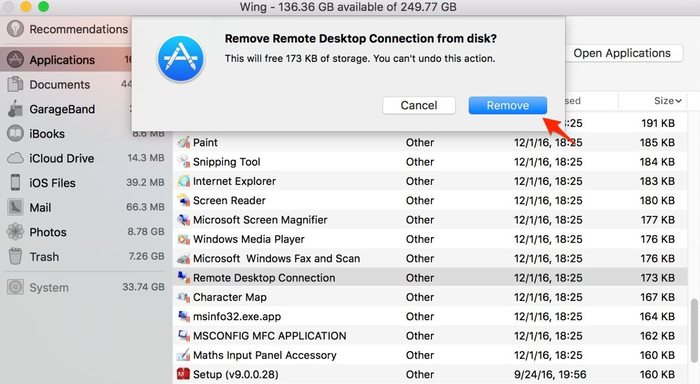Screen dimensions: 700x384
Task: Click the System 33.74 GB value
Action: coord(144,287)
